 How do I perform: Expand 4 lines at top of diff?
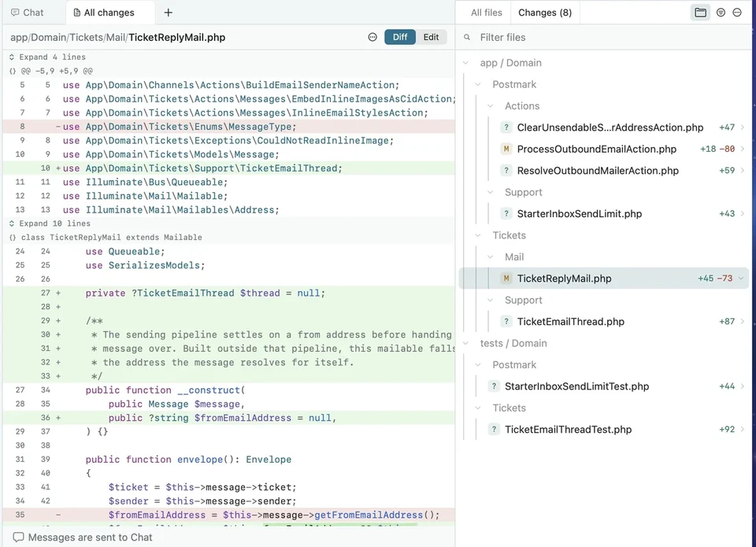click(x=47, y=57)
